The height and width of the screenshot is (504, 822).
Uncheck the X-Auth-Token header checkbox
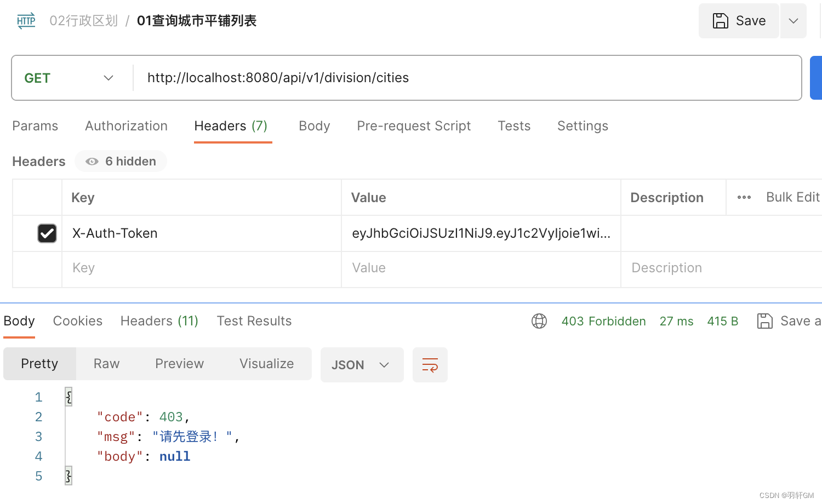(x=47, y=233)
